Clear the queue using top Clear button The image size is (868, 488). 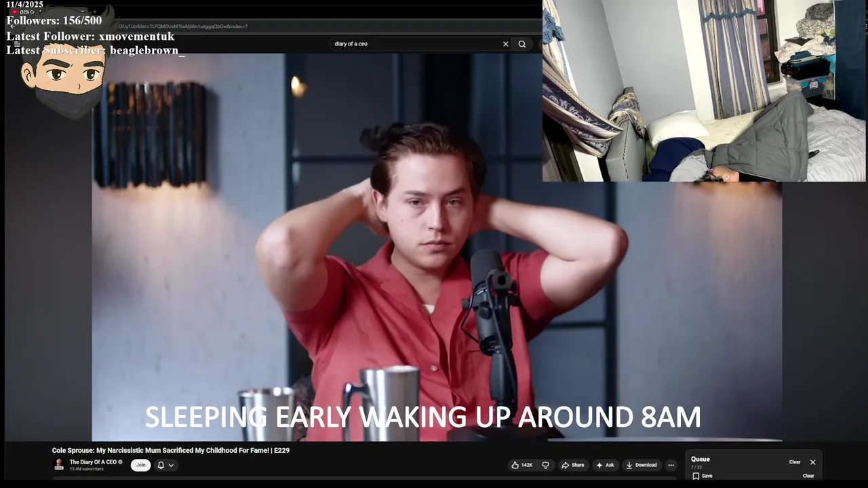tap(795, 462)
